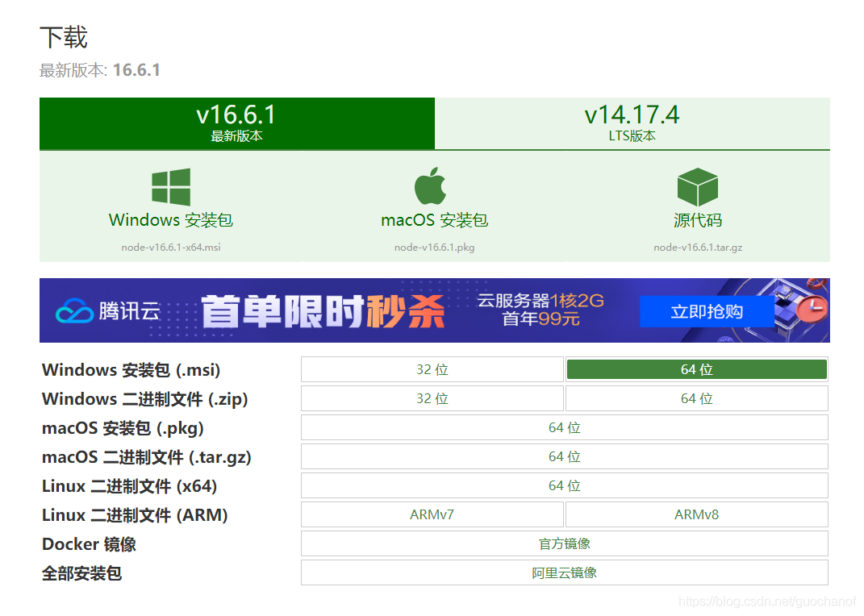Click the 最新版本: 16.6.1 subtitle

pyautogui.click(x=100, y=70)
